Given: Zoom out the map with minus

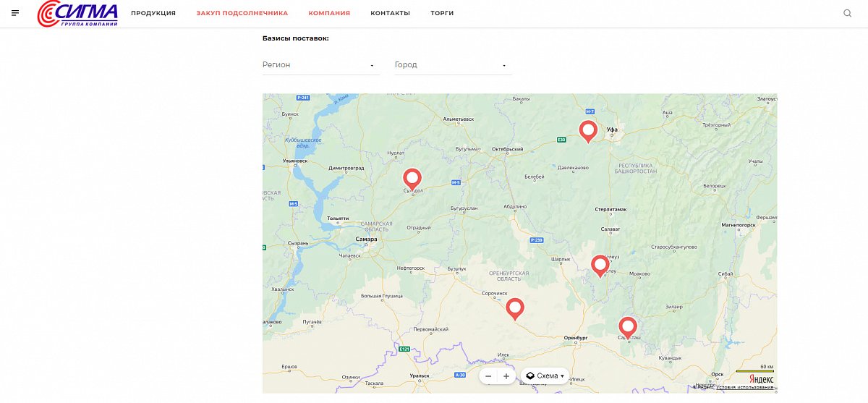Looking at the screenshot, I should [488, 376].
